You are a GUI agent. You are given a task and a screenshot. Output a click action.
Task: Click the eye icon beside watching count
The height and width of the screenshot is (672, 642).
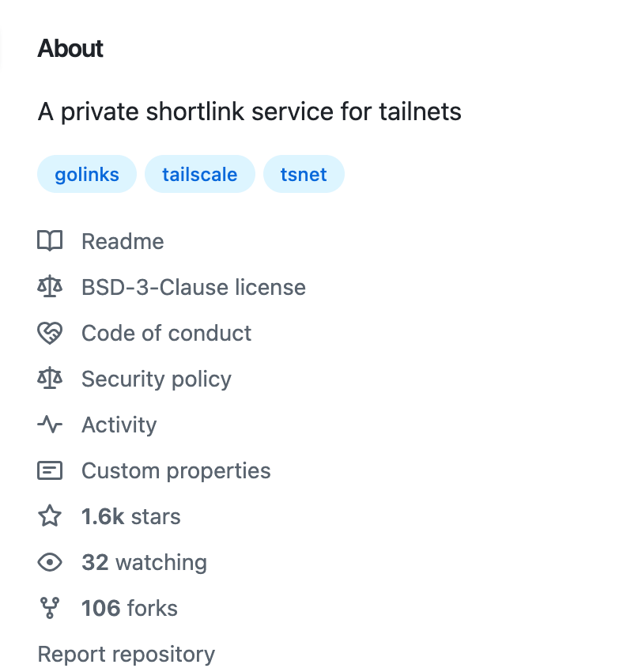[x=50, y=562]
